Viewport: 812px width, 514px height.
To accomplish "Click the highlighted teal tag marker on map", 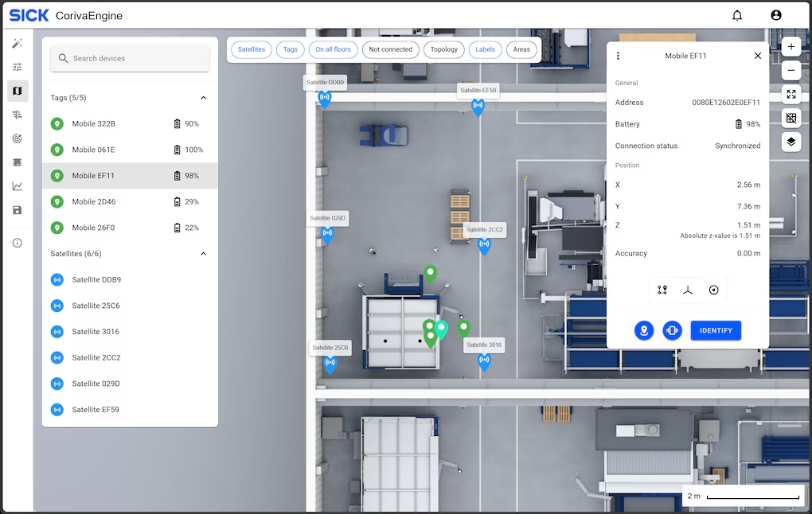I will [441, 329].
